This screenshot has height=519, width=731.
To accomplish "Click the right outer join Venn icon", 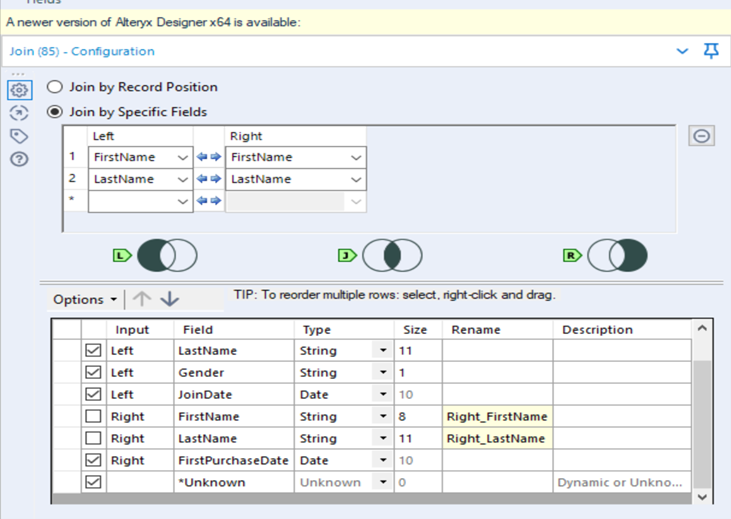I will click(x=616, y=256).
